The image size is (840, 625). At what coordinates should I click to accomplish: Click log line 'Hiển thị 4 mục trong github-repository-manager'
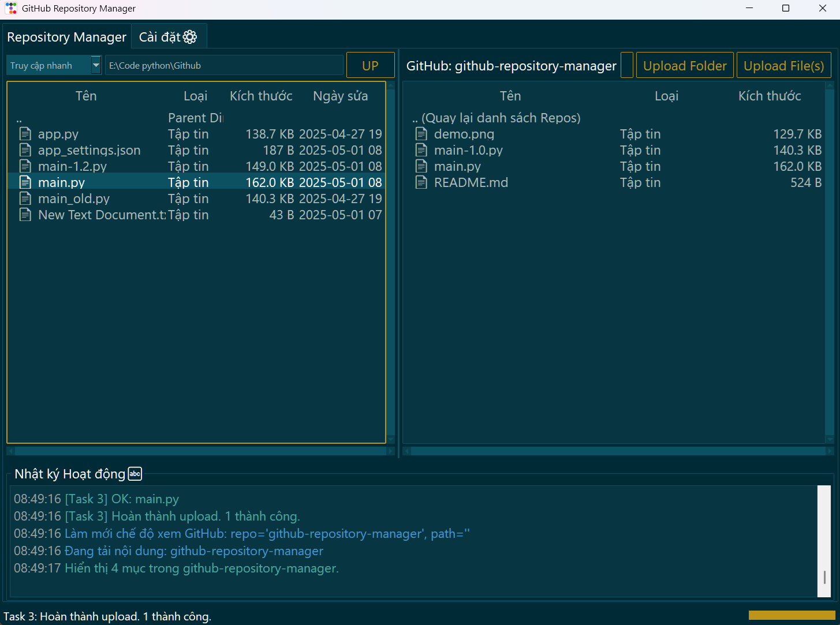(201, 568)
